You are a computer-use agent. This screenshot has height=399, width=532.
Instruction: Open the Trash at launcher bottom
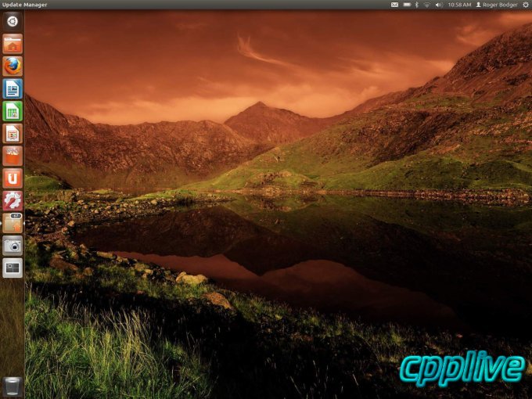13,386
